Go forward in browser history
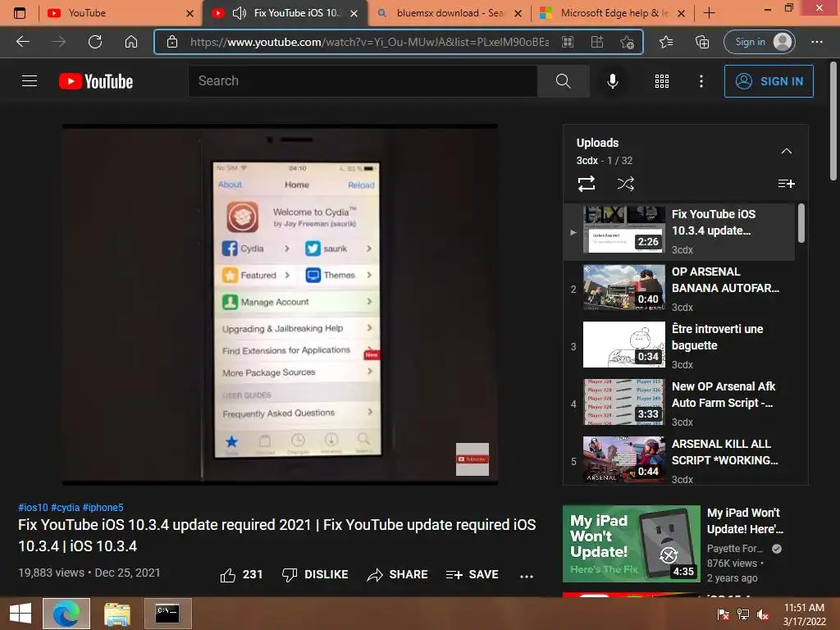 [x=59, y=42]
